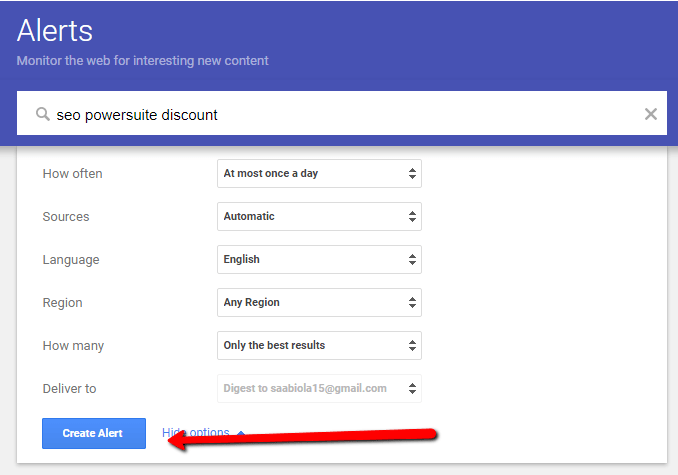Click the 'Language' label

71,260
